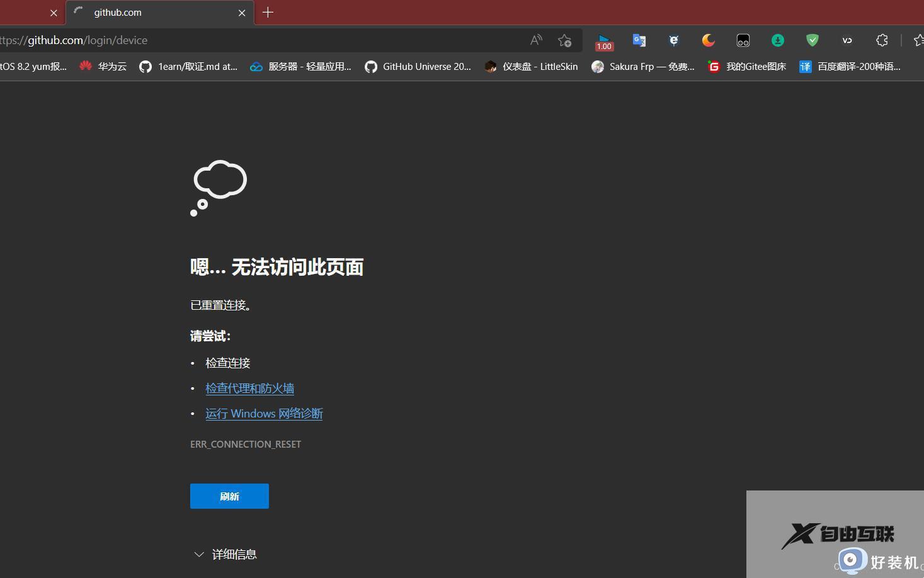
Task: Open the green shield security extension
Action: [x=812, y=40]
